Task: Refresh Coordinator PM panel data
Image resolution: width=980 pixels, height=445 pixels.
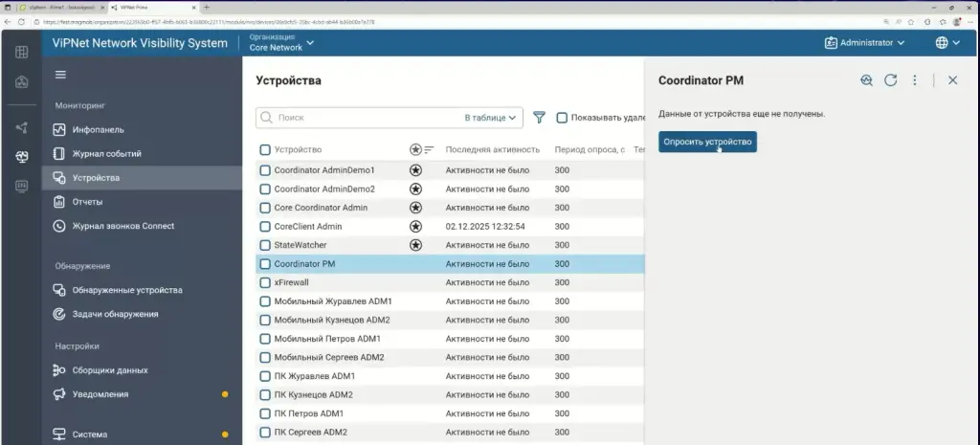Action: pos(891,80)
